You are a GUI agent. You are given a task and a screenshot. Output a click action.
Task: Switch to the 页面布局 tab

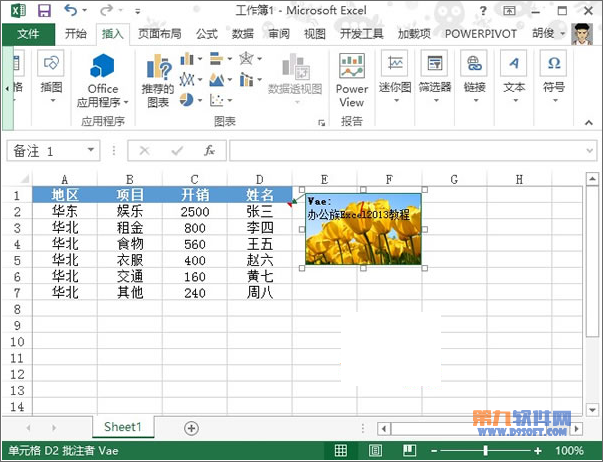pyautogui.click(x=160, y=34)
